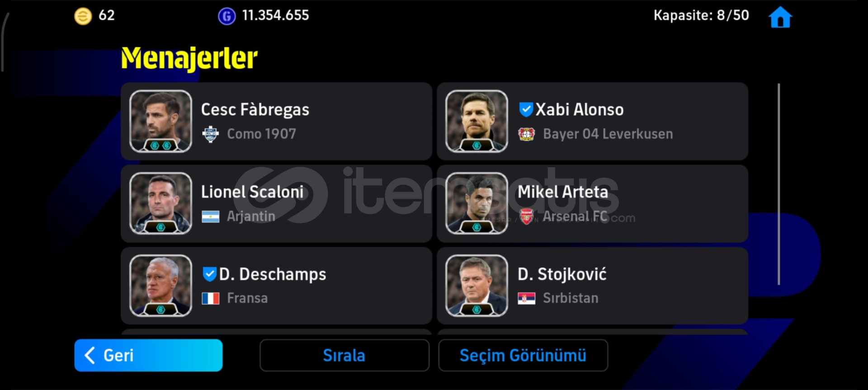This screenshot has height=390, width=868.
Task: Tap the Serbia flag icon
Action: pos(526,298)
